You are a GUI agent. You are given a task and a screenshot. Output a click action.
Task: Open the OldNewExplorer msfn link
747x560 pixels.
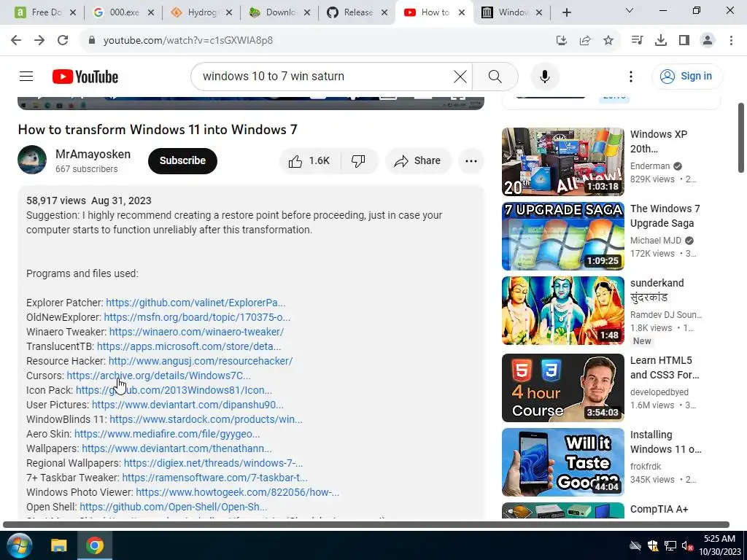(x=197, y=317)
